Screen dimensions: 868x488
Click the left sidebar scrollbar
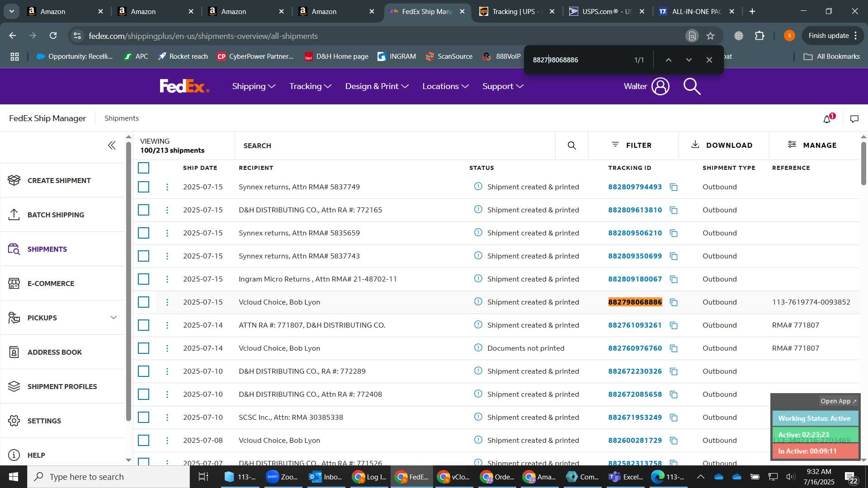128,281
